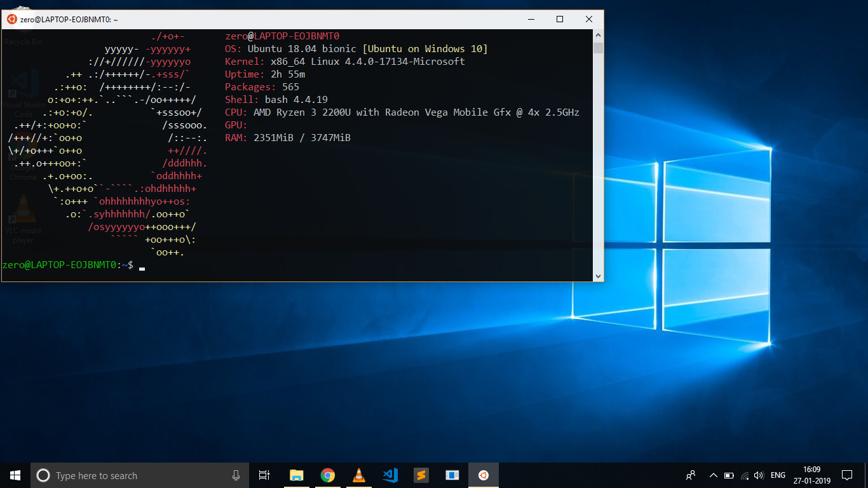Click the terminal scrollbar down arrow
The height and width of the screenshot is (488, 868).
click(x=598, y=276)
